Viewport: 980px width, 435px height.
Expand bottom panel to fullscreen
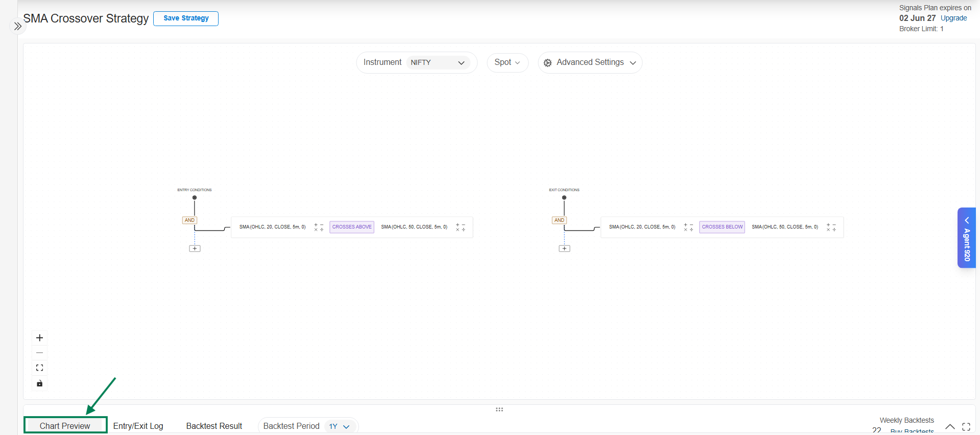[966, 427]
